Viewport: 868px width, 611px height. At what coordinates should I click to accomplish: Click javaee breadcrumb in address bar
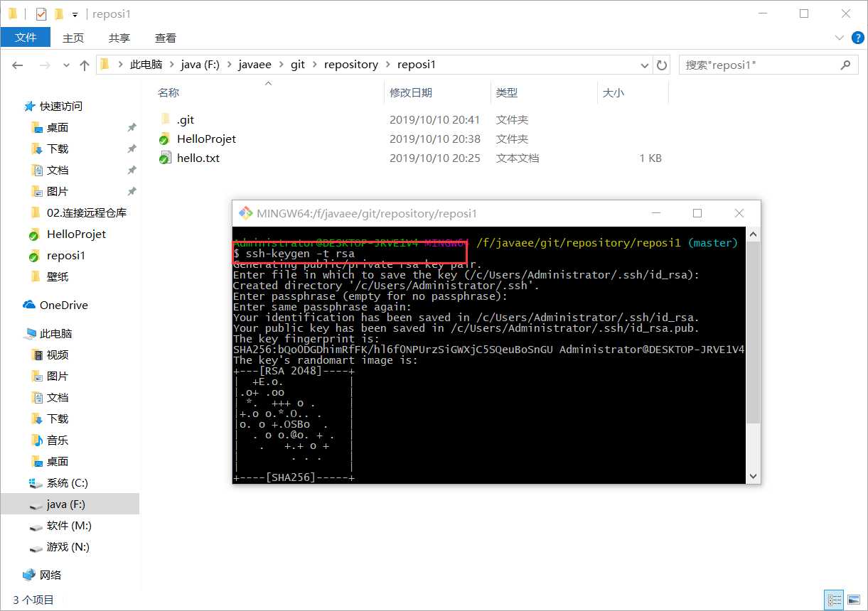click(256, 65)
